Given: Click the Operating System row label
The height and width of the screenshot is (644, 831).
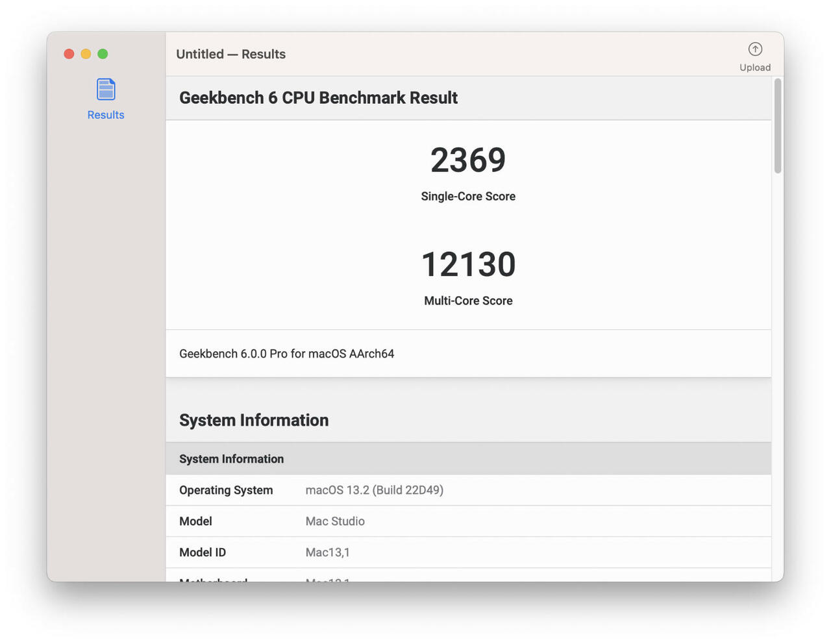Looking at the screenshot, I should pyautogui.click(x=226, y=490).
